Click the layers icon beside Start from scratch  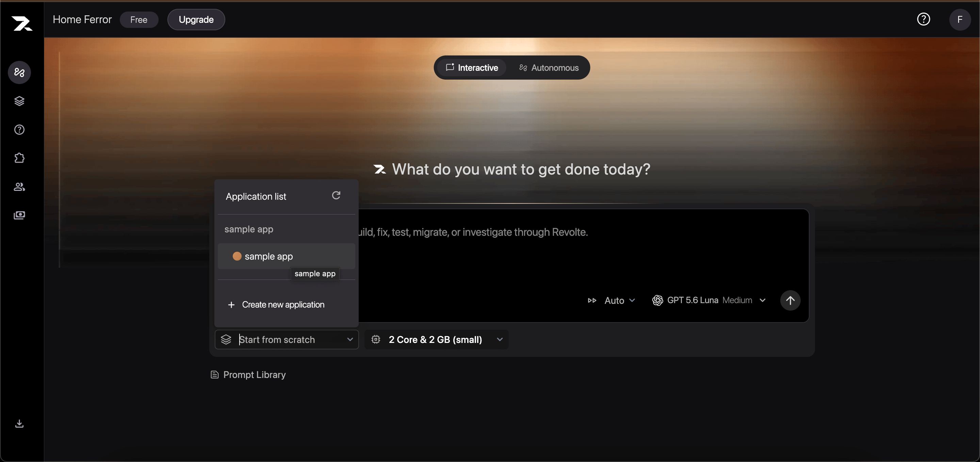[226, 339]
